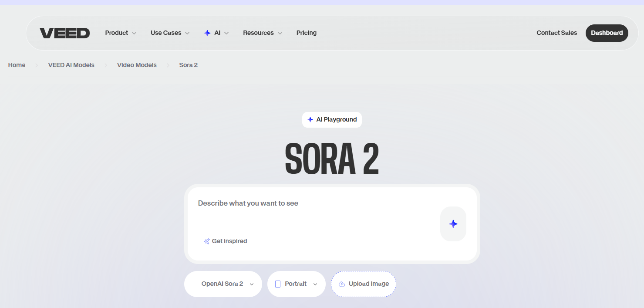Click the sparkle icon in AI Playground badge

pyautogui.click(x=310, y=119)
